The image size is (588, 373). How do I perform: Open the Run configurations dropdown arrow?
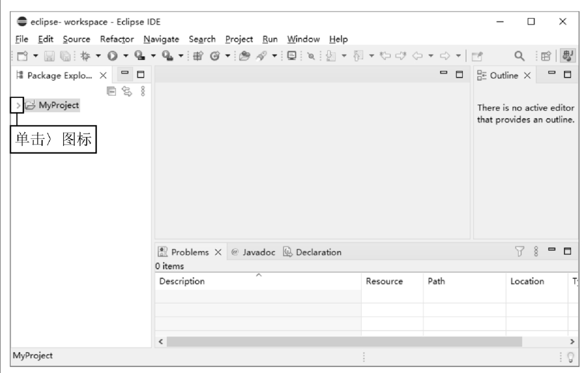click(x=126, y=56)
